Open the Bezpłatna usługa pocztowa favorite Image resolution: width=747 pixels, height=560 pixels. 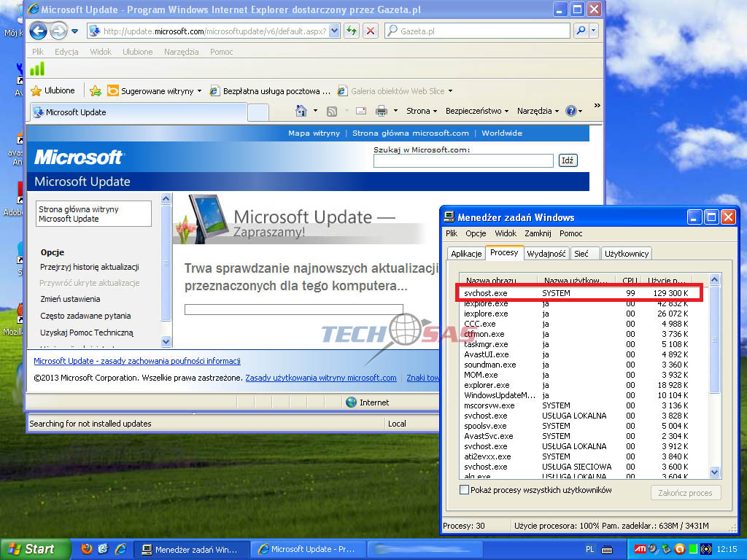[x=270, y=90]
